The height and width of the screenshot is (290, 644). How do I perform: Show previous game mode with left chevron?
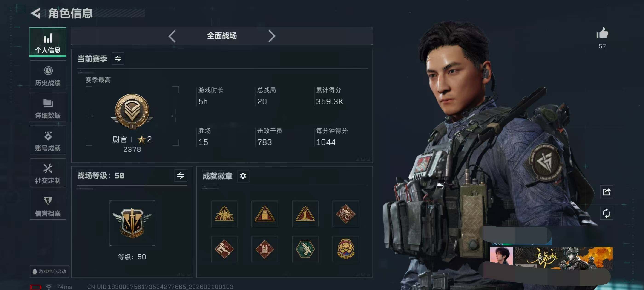172,36
